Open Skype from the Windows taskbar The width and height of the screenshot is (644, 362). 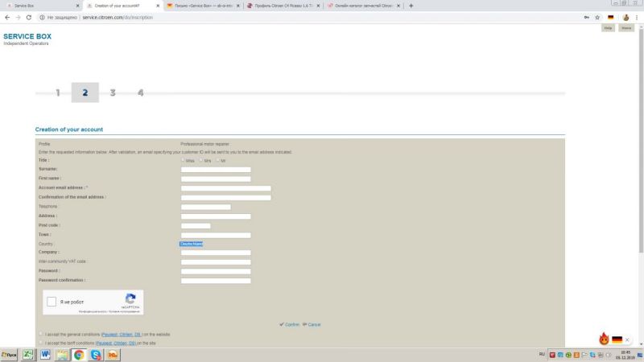point(96,354)
